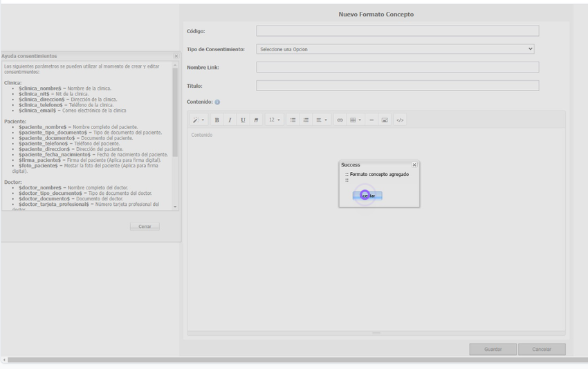Click the $paciente_telefono$ parameter text
588x369 pixels.
pos(43,144)
